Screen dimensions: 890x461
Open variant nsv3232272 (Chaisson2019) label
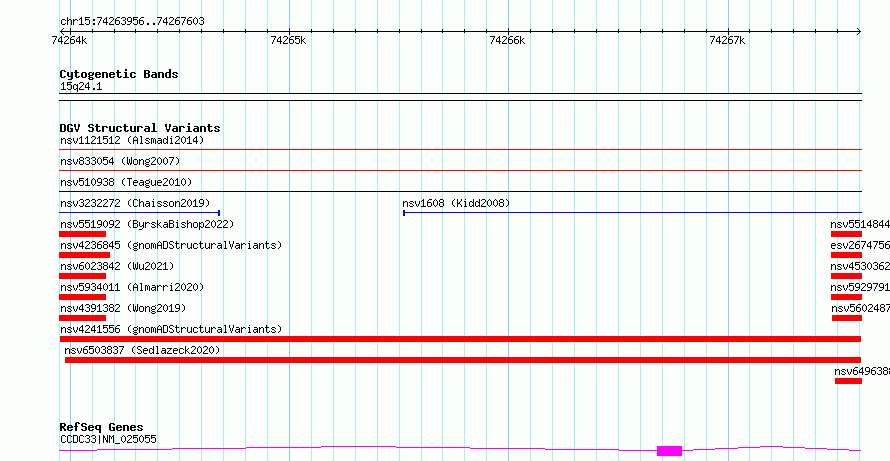tap(135, 203)
